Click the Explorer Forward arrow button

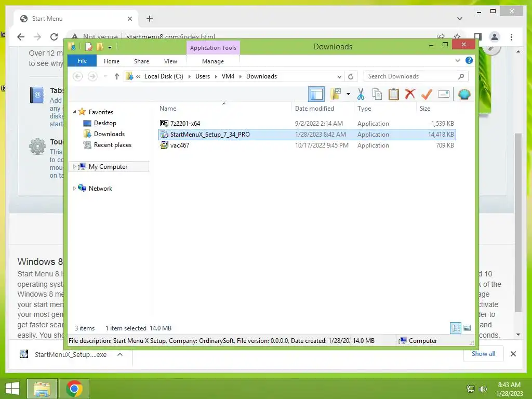[92, 76]
